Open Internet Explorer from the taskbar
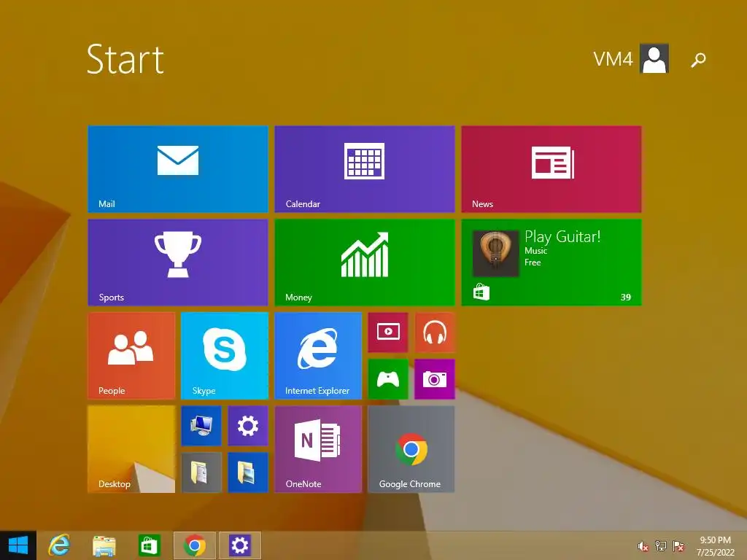The image size is (747, 560). tap(59, 545)
